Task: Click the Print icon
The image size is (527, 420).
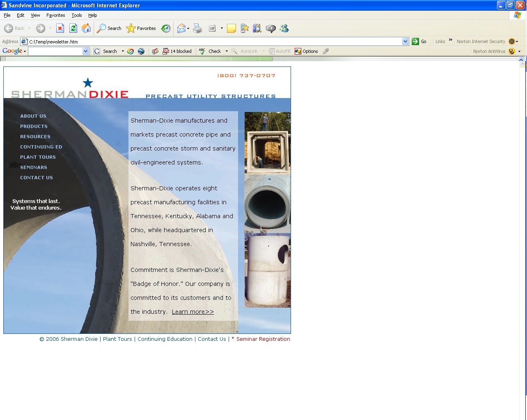Action: coord(197,28)
